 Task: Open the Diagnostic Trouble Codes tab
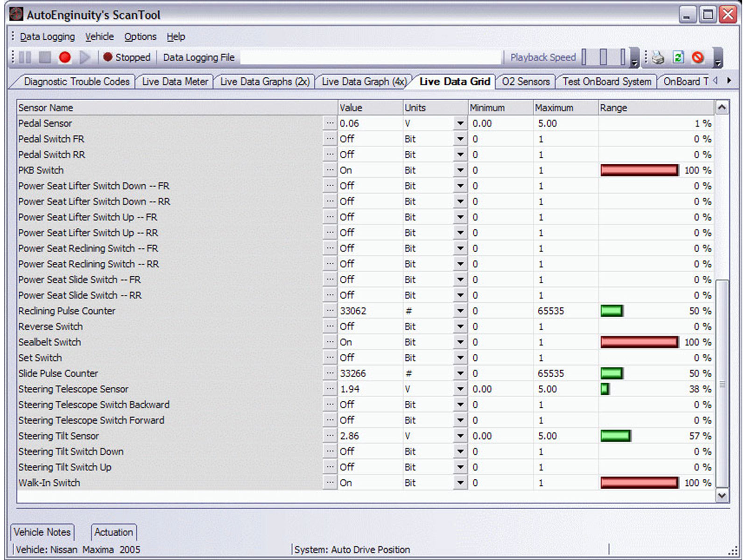(x=76, y=82)
